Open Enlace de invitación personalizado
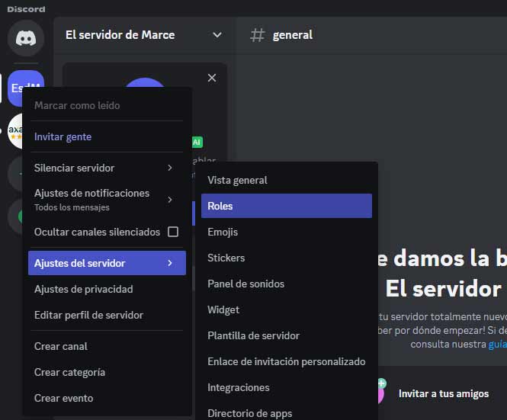The height and width of the screenshot is (420, 507). click(x=287, y=361)
